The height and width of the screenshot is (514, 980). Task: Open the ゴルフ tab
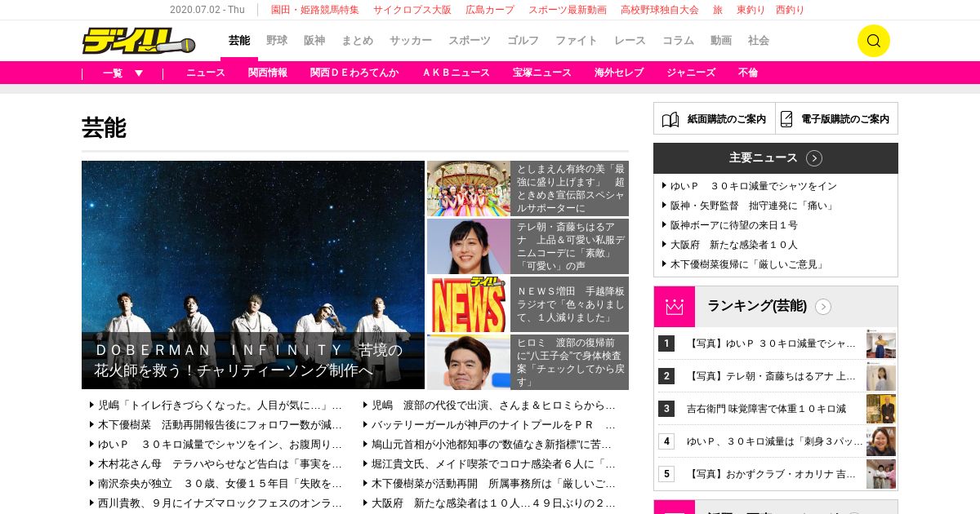(523, 41)
